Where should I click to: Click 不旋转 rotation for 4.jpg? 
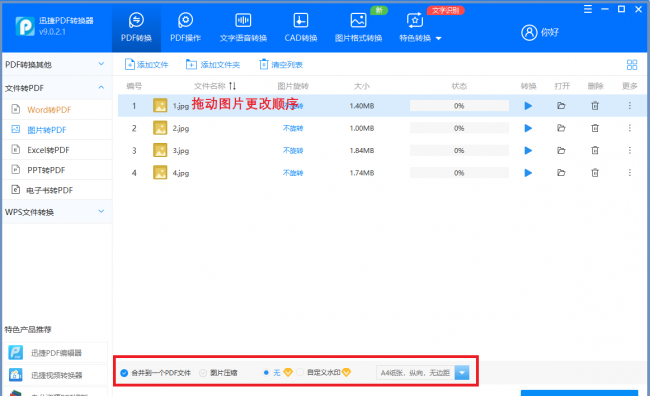[293, 173]
